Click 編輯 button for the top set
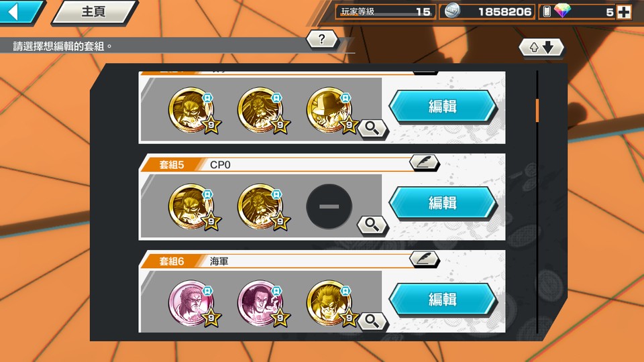This screenshot has height=362, width=644. (x=443, y=107)
